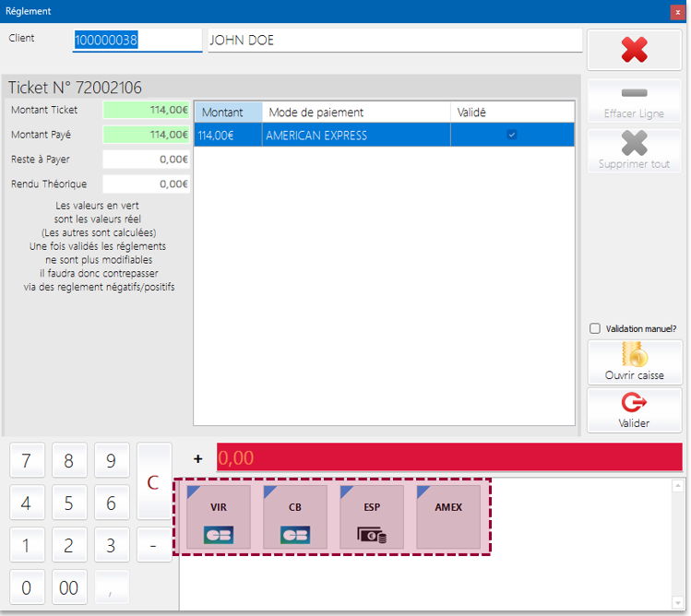Toggle Validé checkbox on American Express row

(x=512, y=136)
